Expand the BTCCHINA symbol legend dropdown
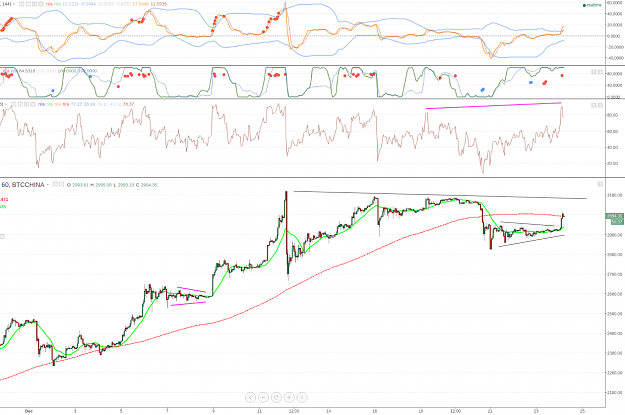625x415 pixels. click(x=48, y=185)
